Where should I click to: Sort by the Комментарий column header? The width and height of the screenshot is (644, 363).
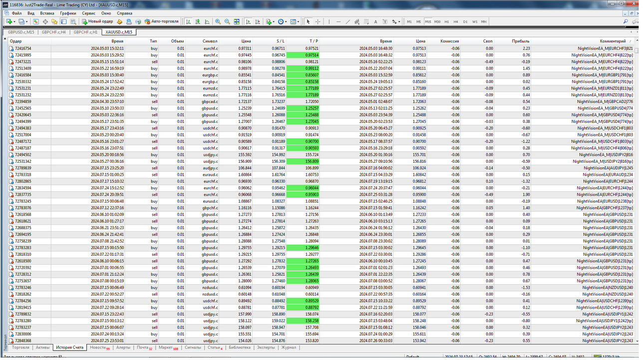coord(613,41)
